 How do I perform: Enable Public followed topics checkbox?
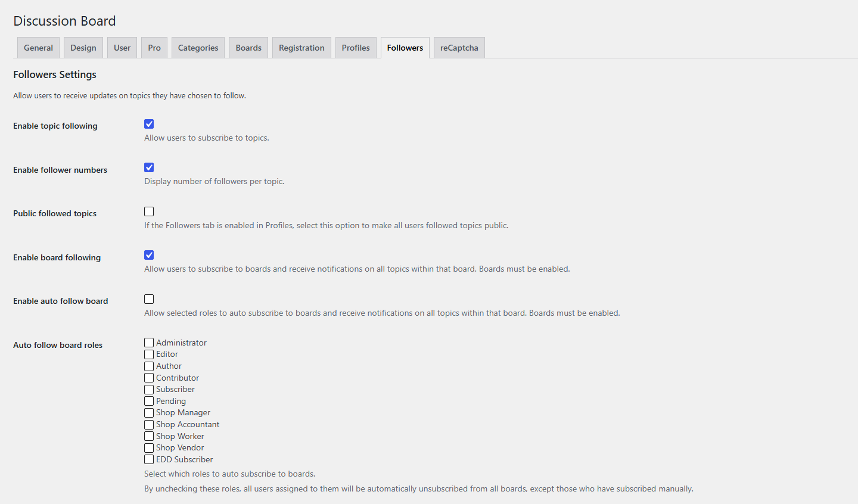(149, 211)
